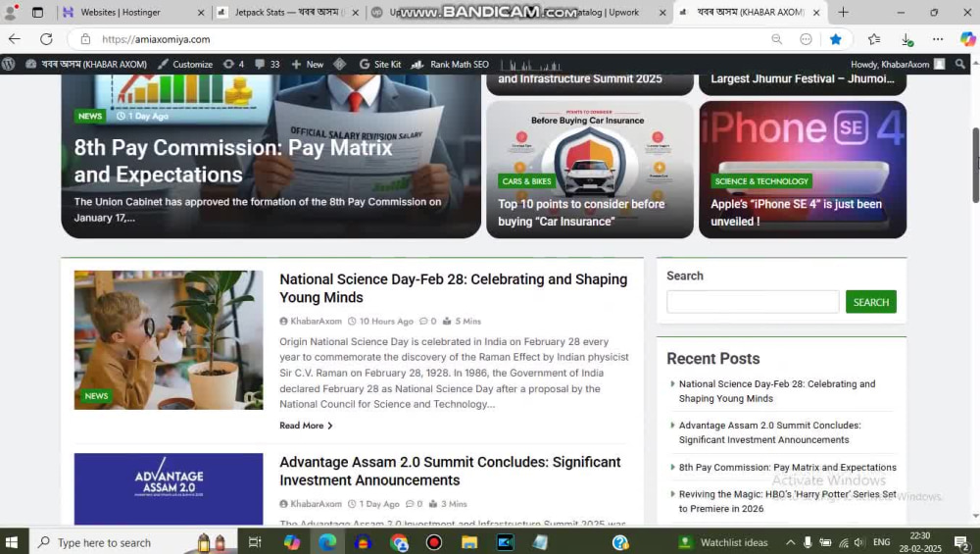Image resolution: width=980 pixels, height=554 pixels.
Task: Open Site Kit in the admin bar
Action: pyautogui.click(x=380, y=64)
